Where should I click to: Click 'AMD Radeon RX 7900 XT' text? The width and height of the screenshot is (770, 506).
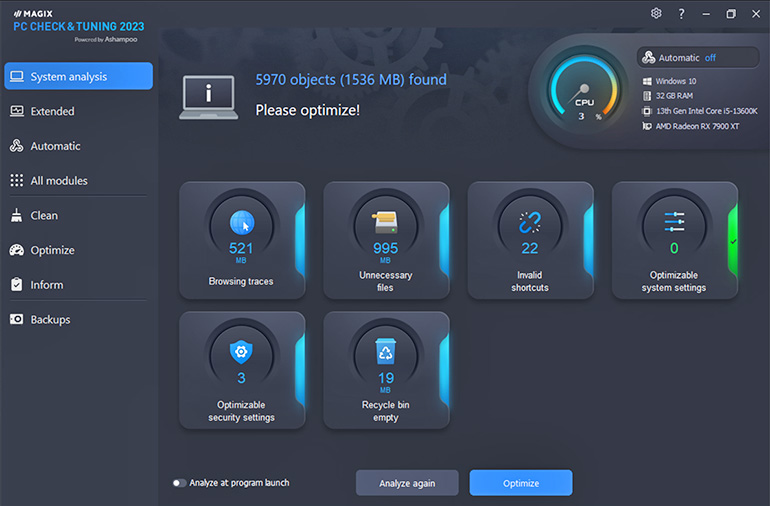click(697, 126)
